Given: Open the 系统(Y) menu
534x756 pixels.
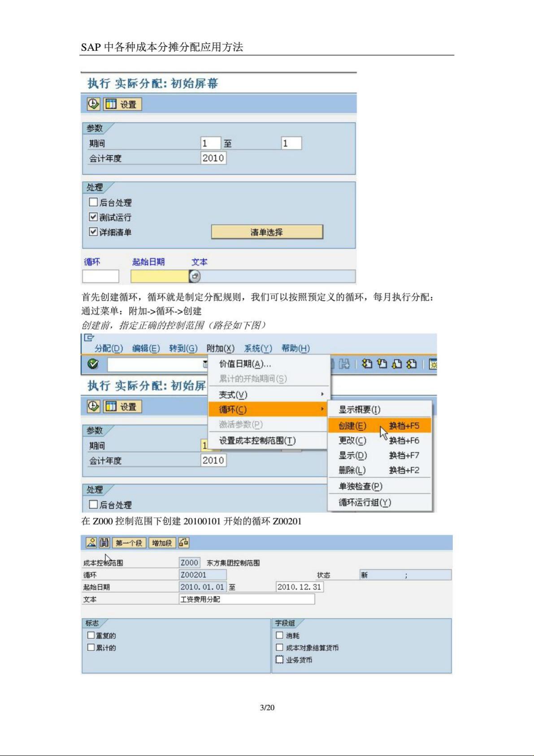Looking at the screenshot, I should click(258, 348).
